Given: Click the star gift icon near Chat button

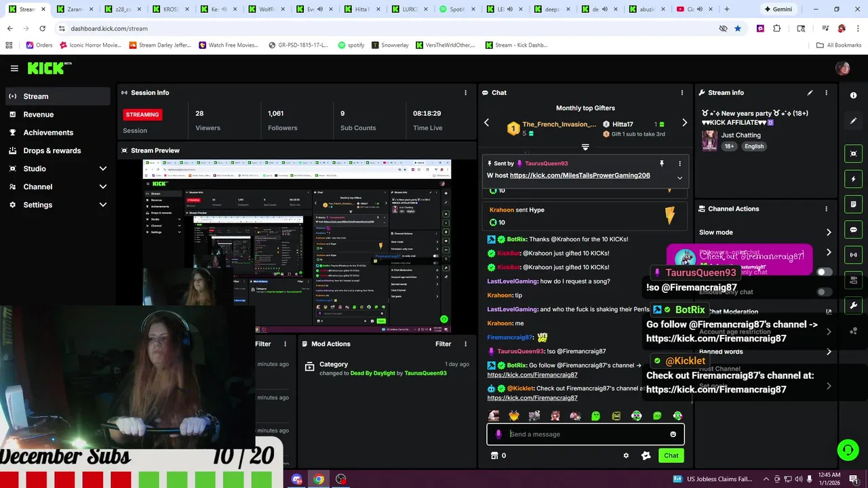Looking at the screenshot, I should point(646,455).
